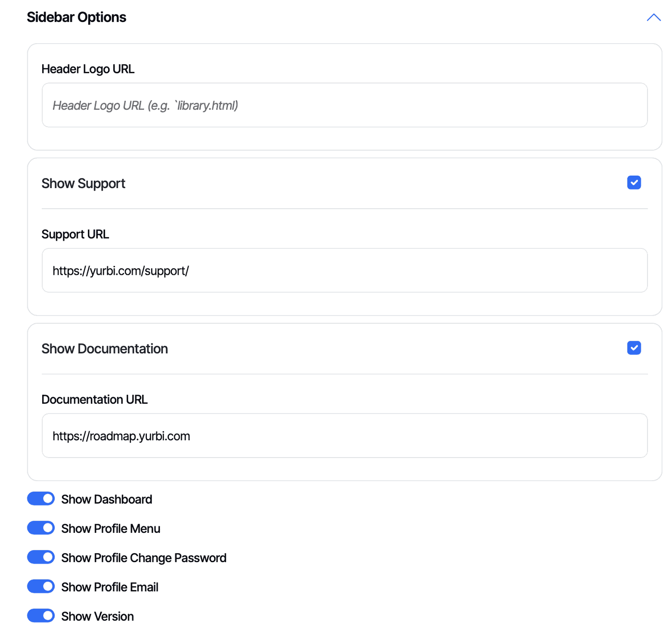Viewport: 672px width, 637px height.
Task: Disable the Show Version toggle switch
Action: point(41,616)
